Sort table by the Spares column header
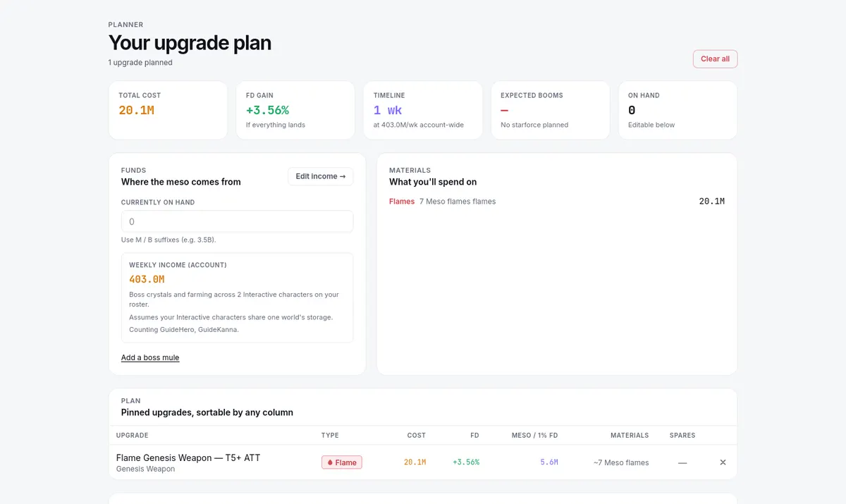The height and width of the screenshot is (504, 846). [x=682, y=436]
